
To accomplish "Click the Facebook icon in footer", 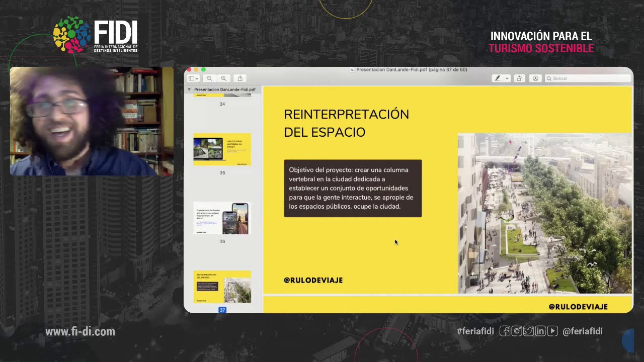I will tap(505, 331).
